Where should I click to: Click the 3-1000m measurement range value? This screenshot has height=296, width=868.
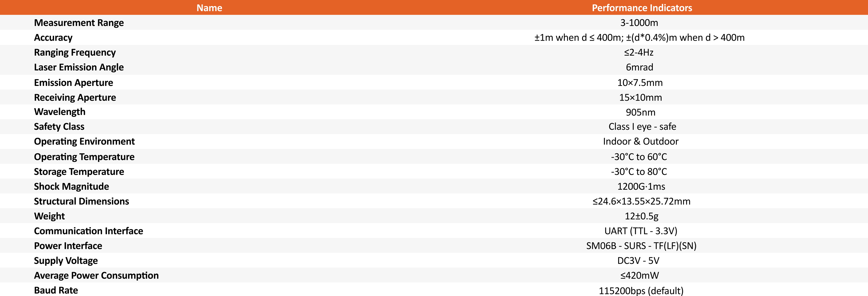tap(639, 23)
